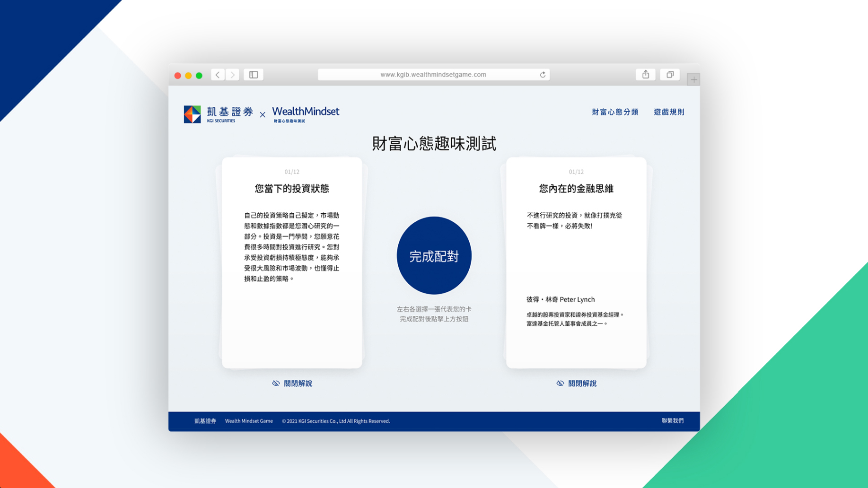The height and width of the screenshot is (488, 868).
Task: Click the browser back arrow button
Action: [218, 75]
